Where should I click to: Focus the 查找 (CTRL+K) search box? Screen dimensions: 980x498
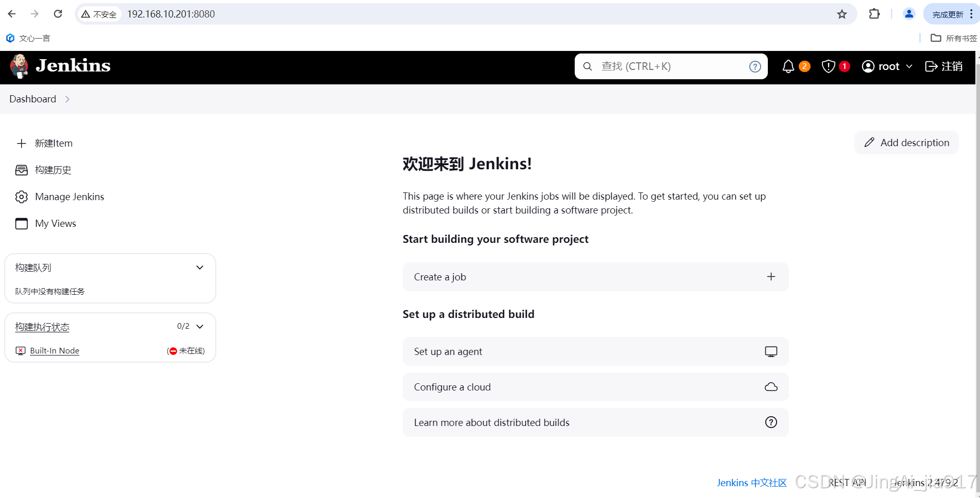click(670, 66)
